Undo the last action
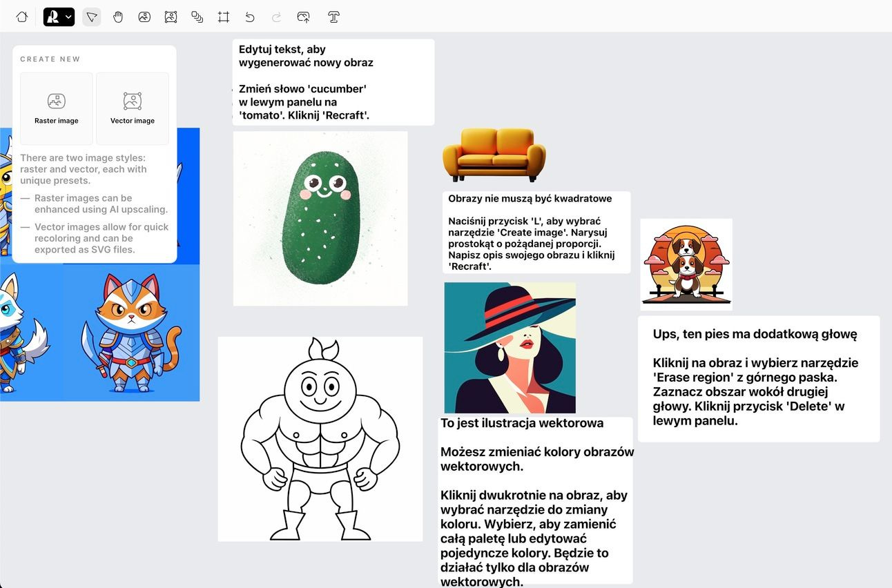 click(x=250, y=17)
